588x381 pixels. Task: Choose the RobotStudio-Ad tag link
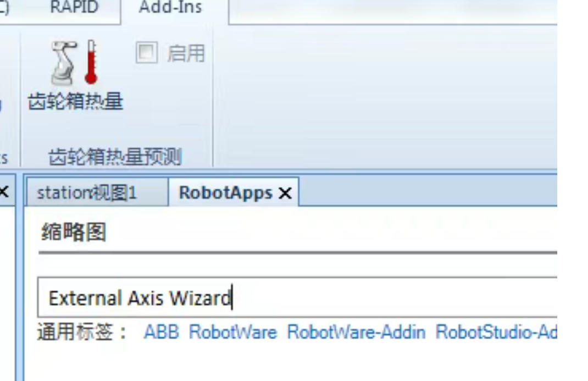[x=496, y=332]
